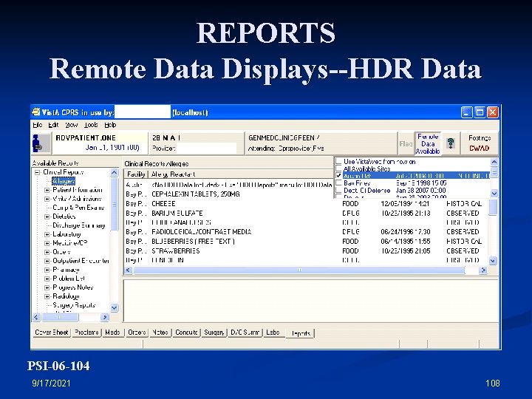532x399 pixels.
Task: Expand the Patient Information tree node
Action: click(47, 190)
